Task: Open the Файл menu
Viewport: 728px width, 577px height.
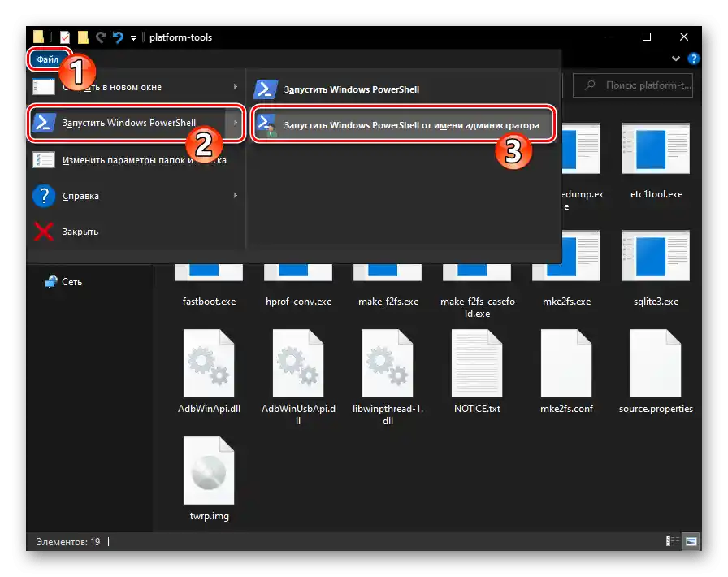Action: click(47, 59)
